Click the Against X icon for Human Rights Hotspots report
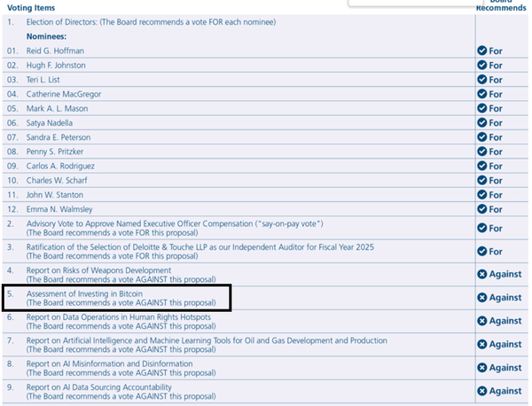 (481, 321)
